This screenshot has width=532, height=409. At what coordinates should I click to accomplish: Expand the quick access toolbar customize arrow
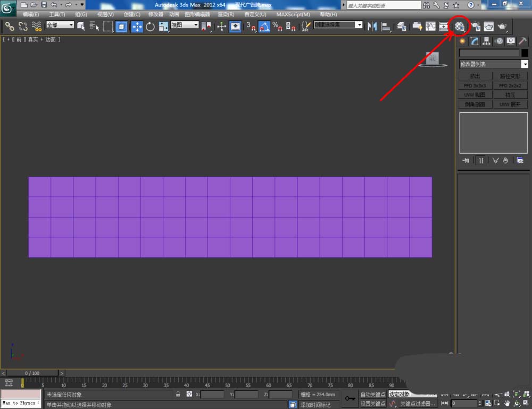pyautogui.click(x=82, y=5)
